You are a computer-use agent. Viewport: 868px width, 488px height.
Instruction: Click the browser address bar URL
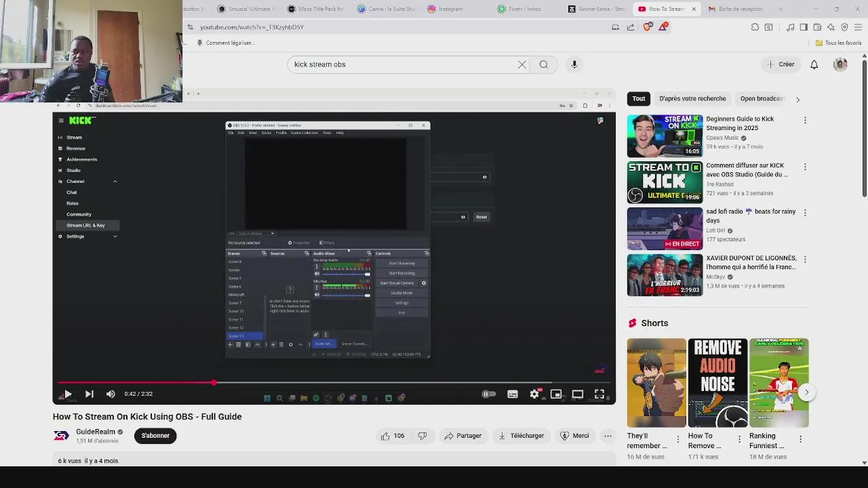click(252, 27)
